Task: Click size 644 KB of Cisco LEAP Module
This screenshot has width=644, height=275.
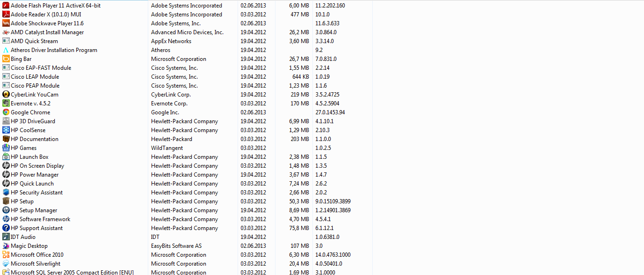Action: coord(301,77)
